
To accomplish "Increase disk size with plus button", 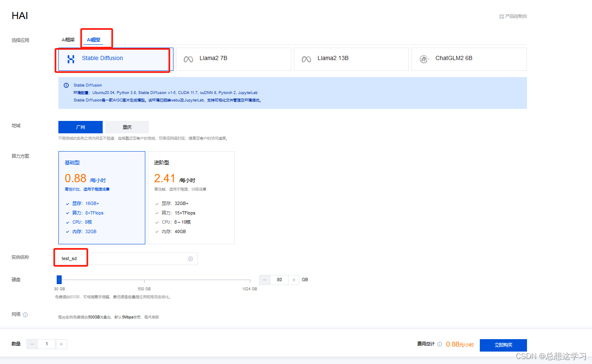I will (x=294, y=280).
